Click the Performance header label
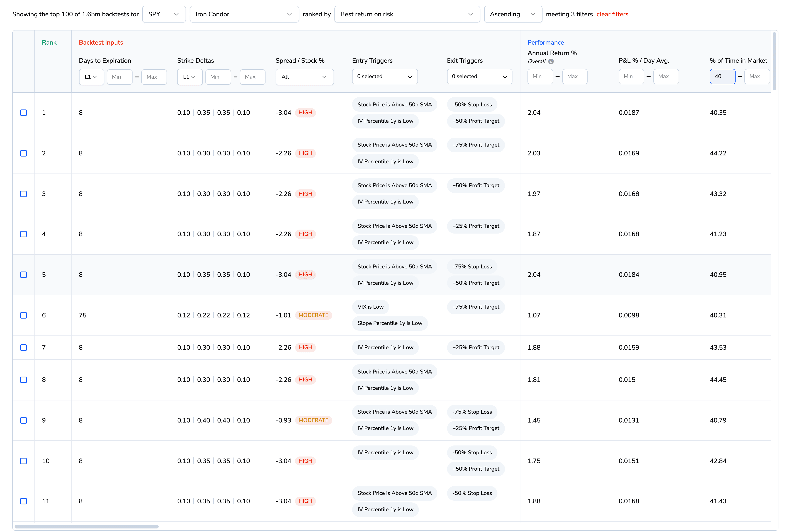The height and width of the screenshot is (532, 793). (x=546, y=42)
